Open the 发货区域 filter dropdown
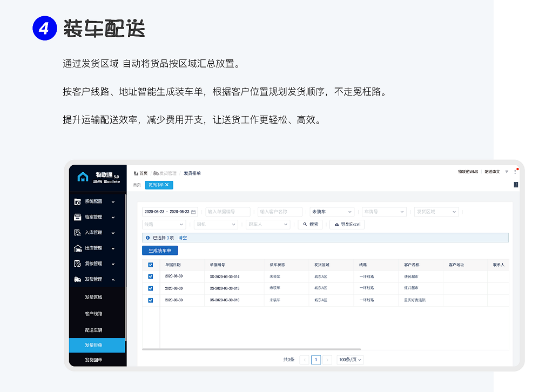 point(436,212)
